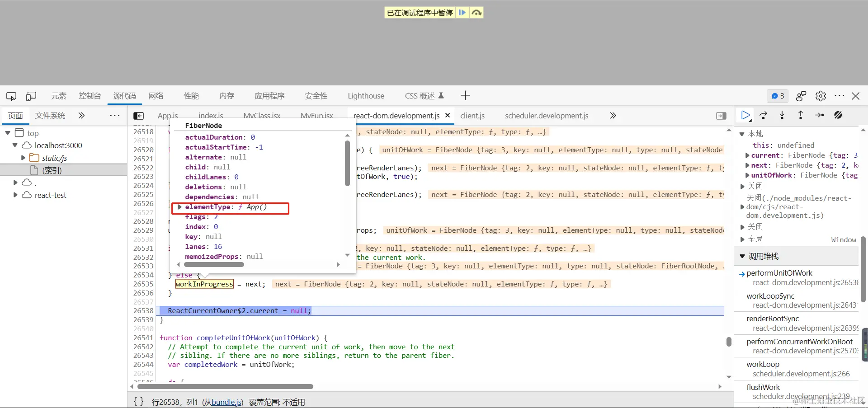868x408 pixels.
Task: Click the code editor horizontal scrollbar
Action: tap(225, 387)
